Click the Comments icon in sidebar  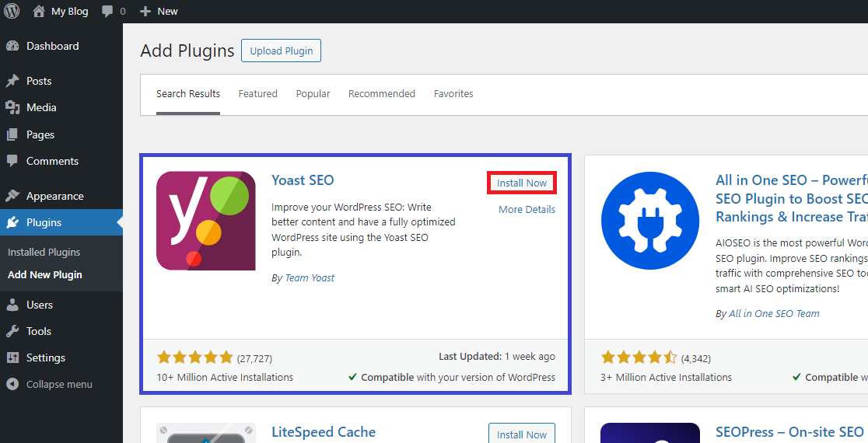[x=12, y=161]
